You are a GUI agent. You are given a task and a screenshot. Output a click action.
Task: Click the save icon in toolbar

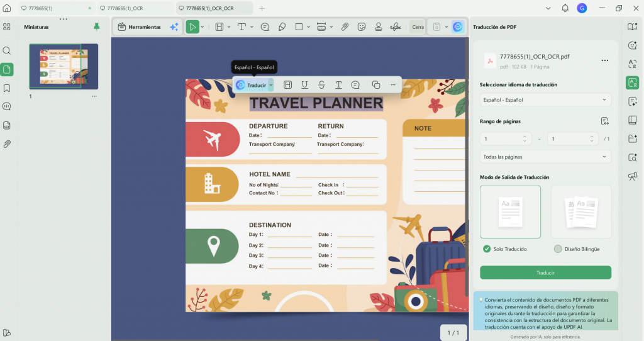[x=436, y=27]
